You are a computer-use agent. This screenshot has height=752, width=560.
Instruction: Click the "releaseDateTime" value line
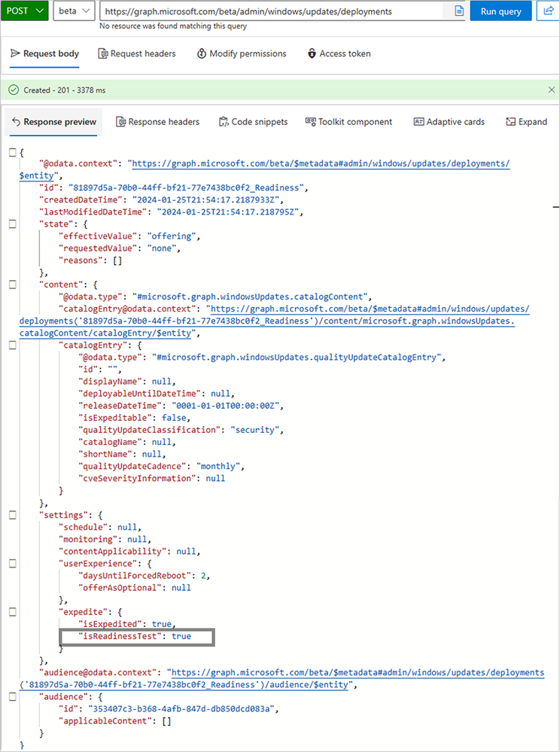(x=181, y=406)
